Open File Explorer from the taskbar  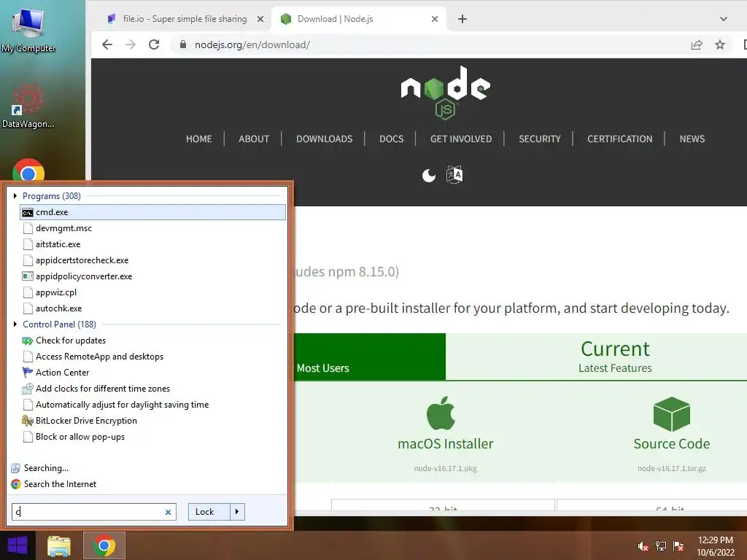[59, 545]
